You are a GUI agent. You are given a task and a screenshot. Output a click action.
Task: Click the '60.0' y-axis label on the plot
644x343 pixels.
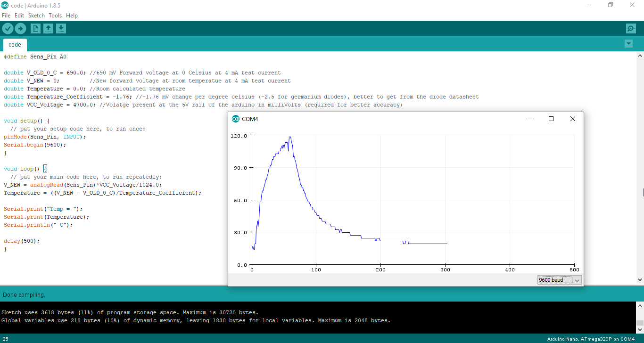point(240,200)
